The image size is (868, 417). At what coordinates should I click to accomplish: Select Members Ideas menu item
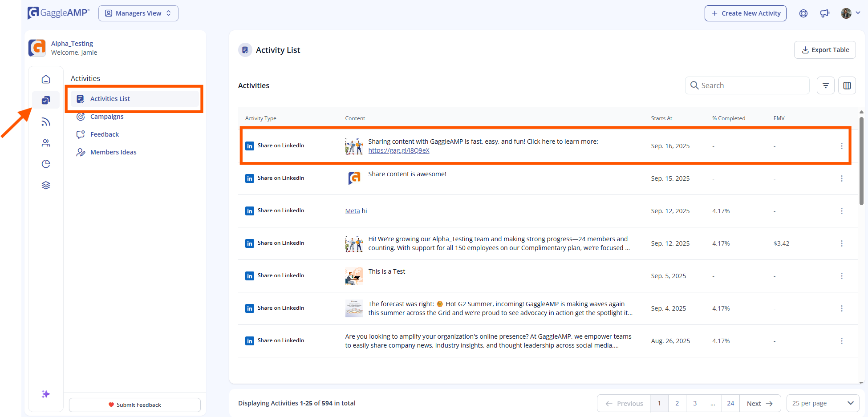coord(113,152)
